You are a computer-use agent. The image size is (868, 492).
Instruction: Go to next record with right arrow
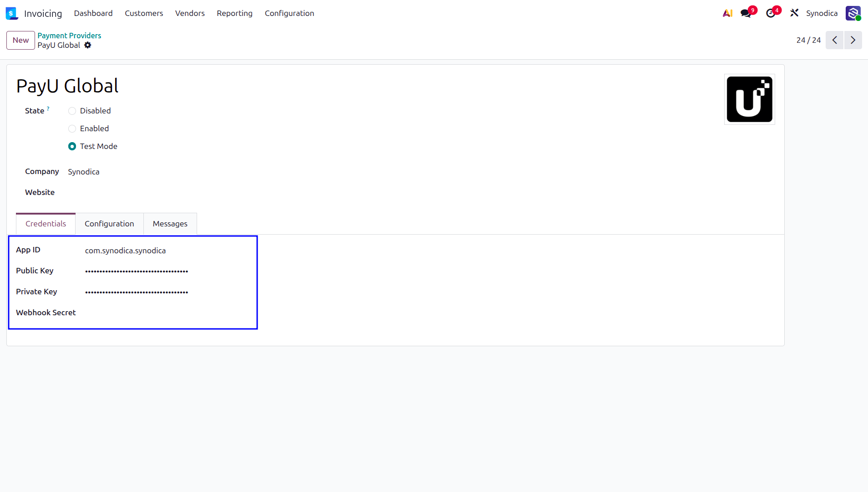853,40
